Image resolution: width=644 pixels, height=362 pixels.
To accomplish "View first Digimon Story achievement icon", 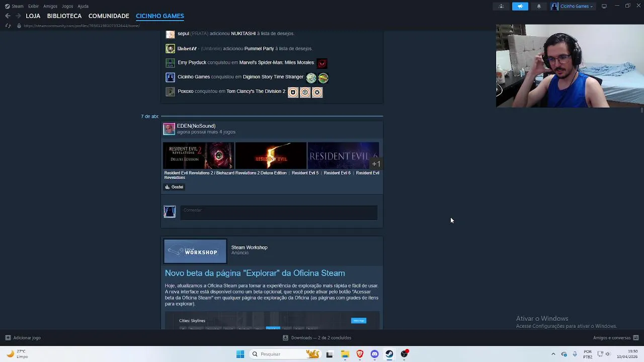I will click(311, 78).
